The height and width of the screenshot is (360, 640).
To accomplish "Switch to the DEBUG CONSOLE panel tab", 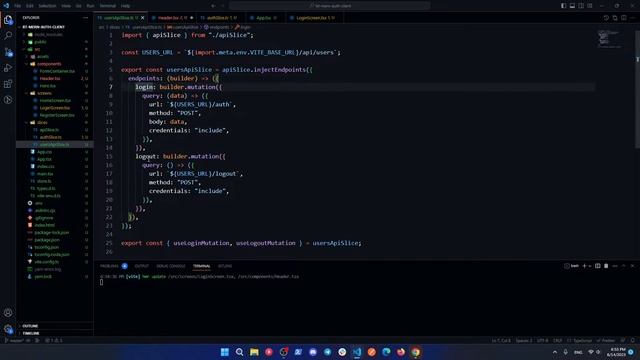I will pos(171,266).
